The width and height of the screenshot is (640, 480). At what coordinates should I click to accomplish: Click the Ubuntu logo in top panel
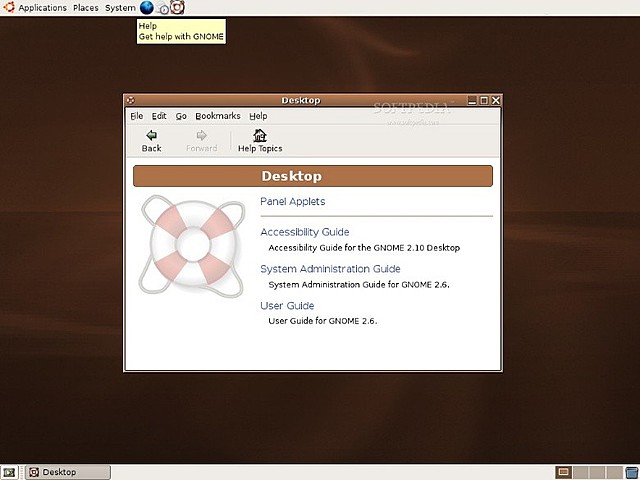point(9,7)
